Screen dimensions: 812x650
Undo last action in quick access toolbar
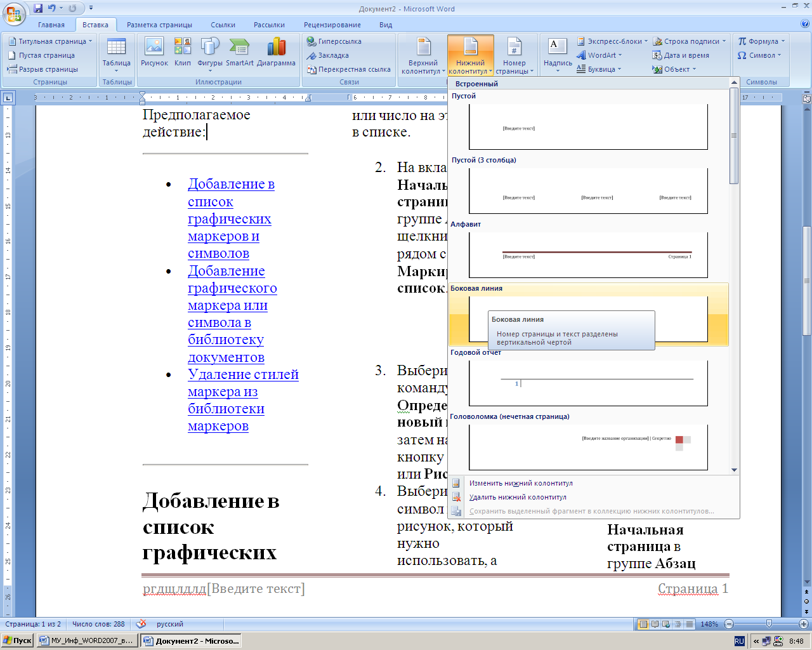[x=52, y=8]
